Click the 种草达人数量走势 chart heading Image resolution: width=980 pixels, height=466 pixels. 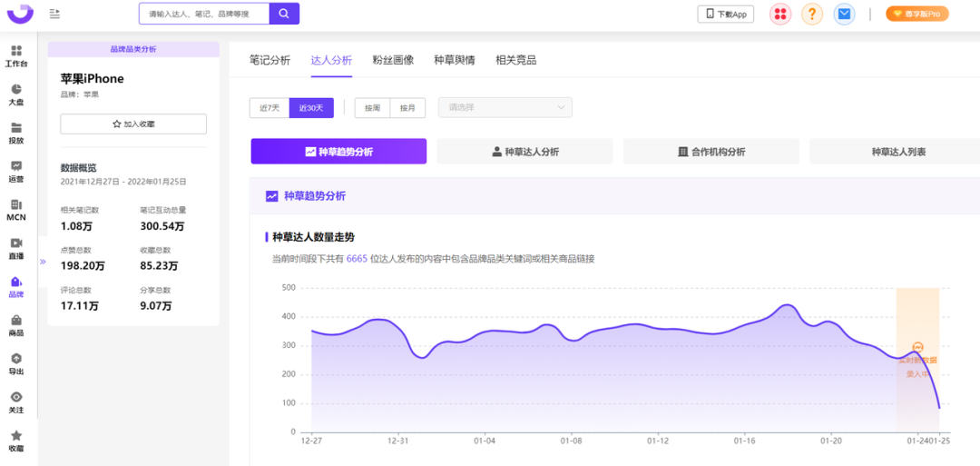314,237
